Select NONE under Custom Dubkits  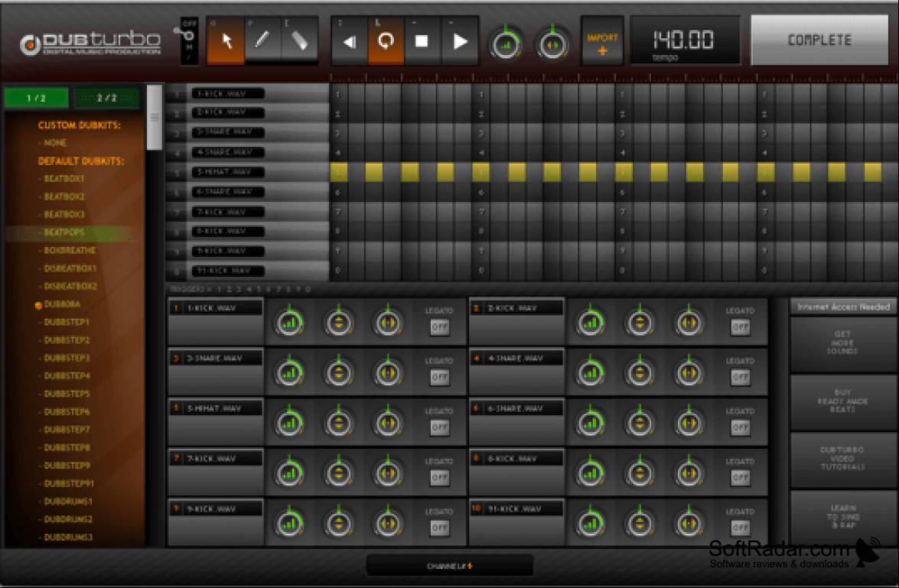pyautogui.click(x=55, y=143)
